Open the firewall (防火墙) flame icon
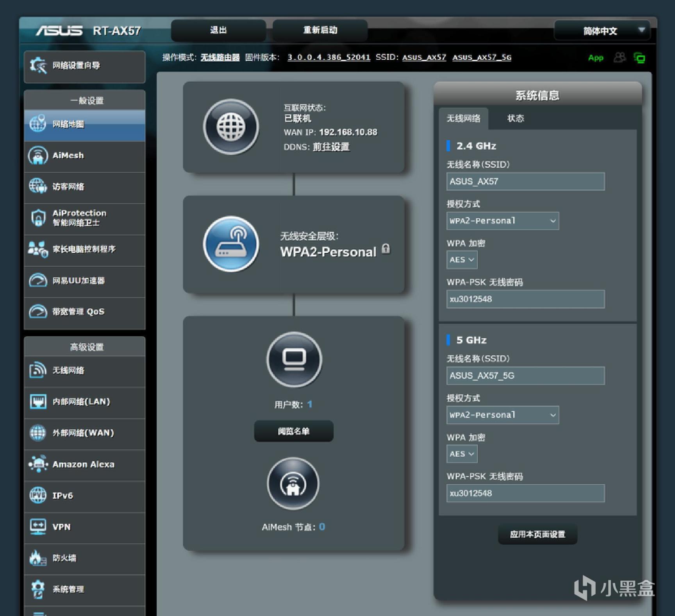This screenshot has height=616, width=675. point(38,558)
